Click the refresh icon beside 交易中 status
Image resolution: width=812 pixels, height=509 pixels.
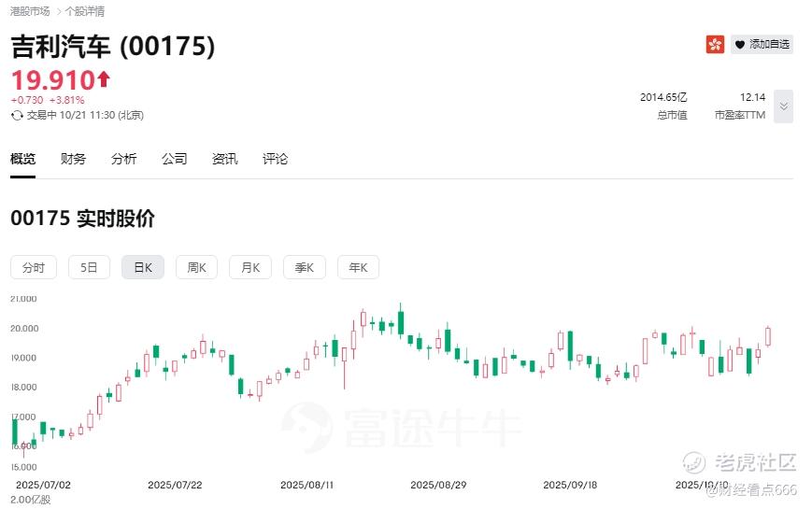click(17, 115)
